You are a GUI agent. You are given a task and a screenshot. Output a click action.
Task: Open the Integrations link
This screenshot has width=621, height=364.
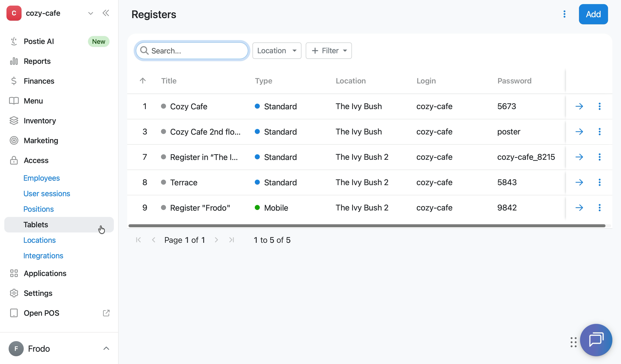pos(43,256)
